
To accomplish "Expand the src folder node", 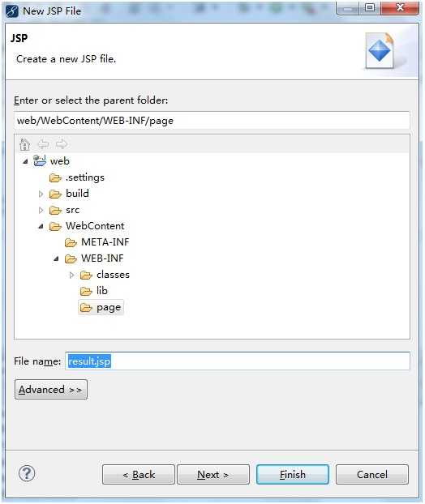I will coord(41,210).
